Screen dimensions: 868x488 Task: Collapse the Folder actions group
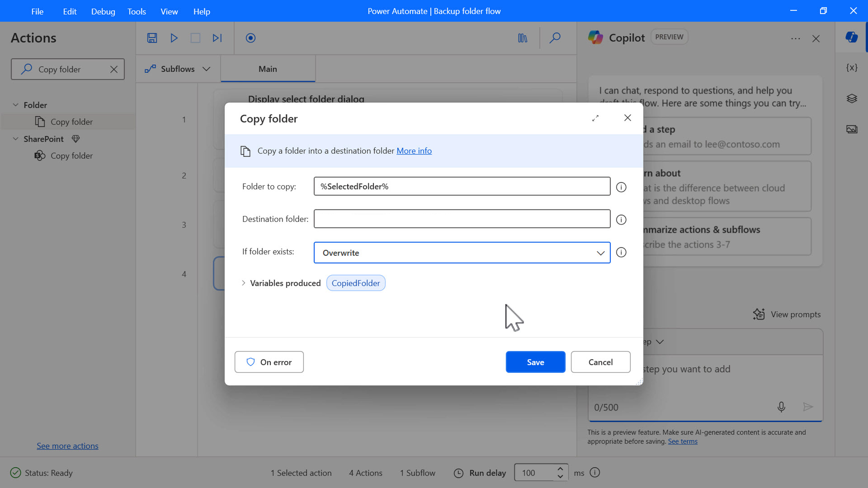pyautogui.click(x=15, y=105)
